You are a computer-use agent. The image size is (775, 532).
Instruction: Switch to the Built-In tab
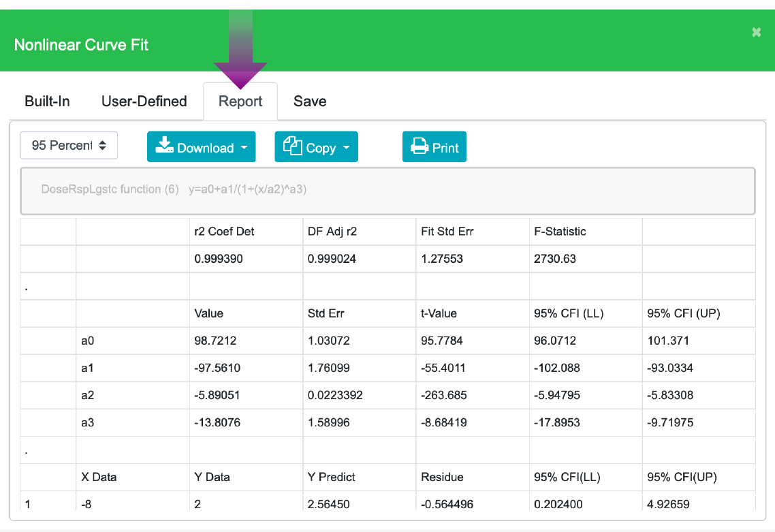coord(47,101)
